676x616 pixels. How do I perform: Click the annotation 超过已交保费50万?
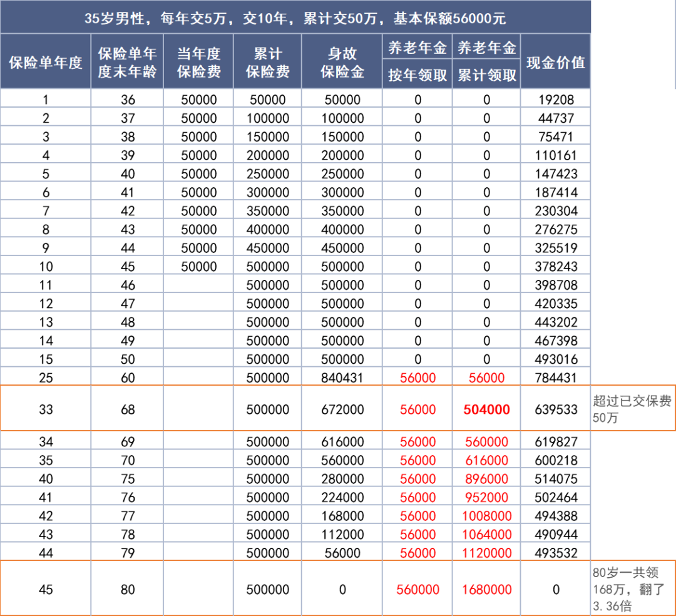[x=630, y=408]
